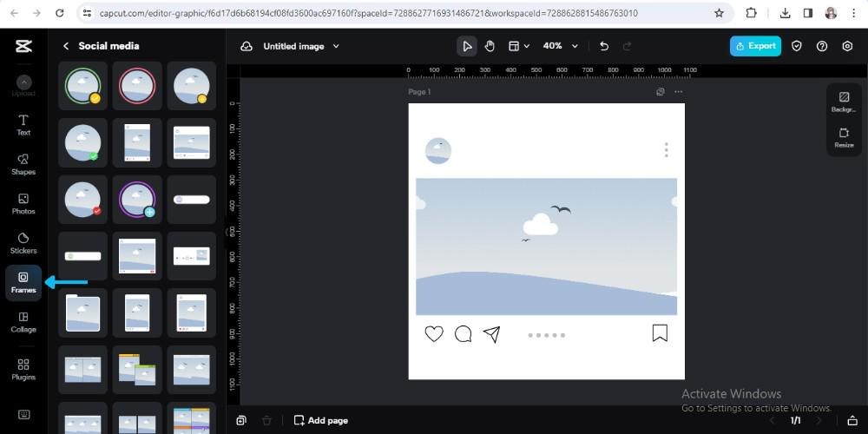Select the main landscape image frame on canvas
Viewport: 868px width, 434px height.
pos(546,247)
